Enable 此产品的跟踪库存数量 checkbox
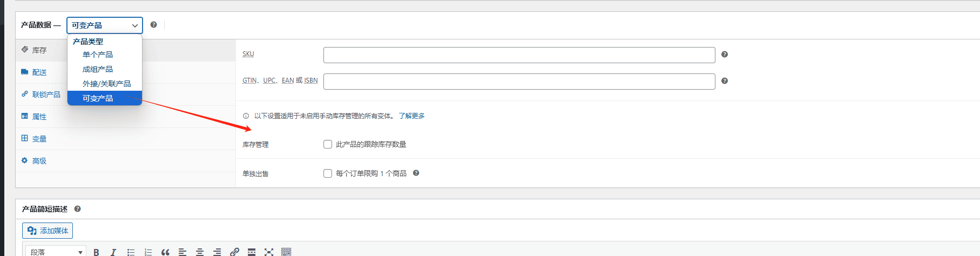 click(x=328, y=144)
